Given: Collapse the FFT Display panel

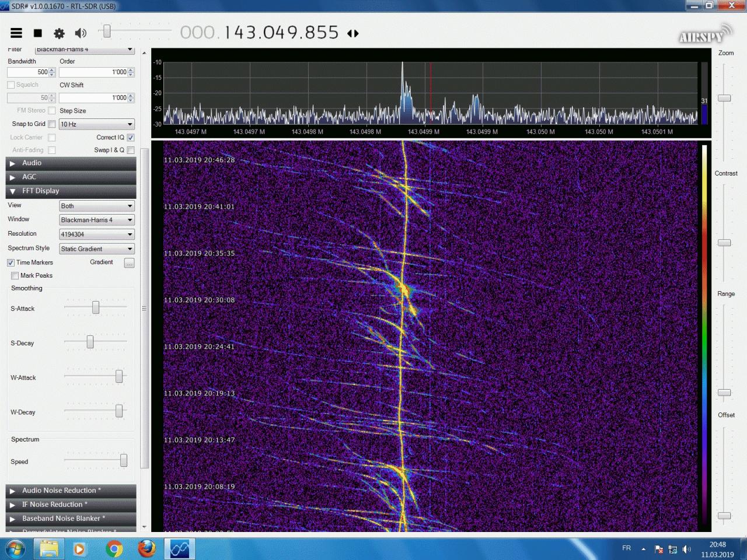Looking at the screenshot, I should coord(71,191).
